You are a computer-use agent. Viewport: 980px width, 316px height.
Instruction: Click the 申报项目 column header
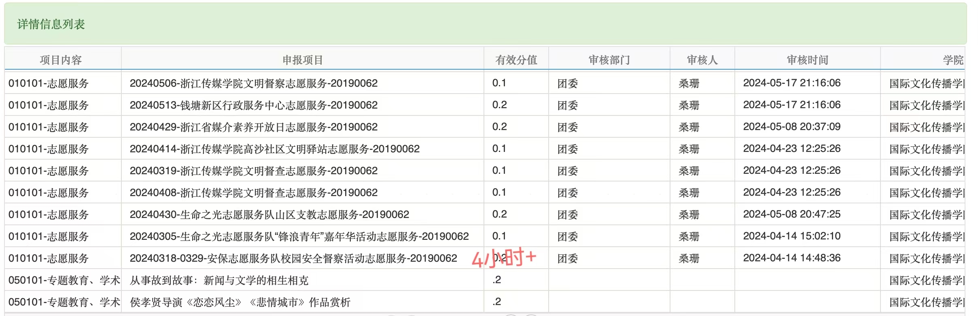302,60
